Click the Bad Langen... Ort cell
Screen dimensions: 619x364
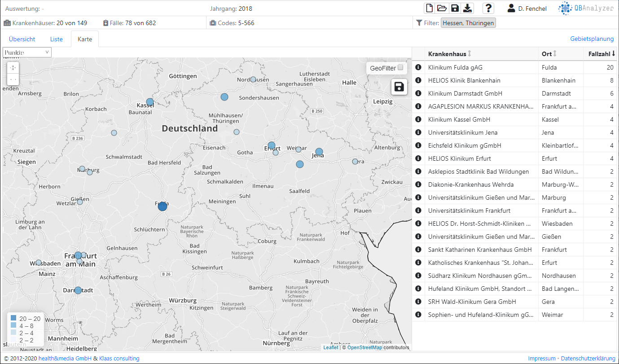click(x=561, y=289)
